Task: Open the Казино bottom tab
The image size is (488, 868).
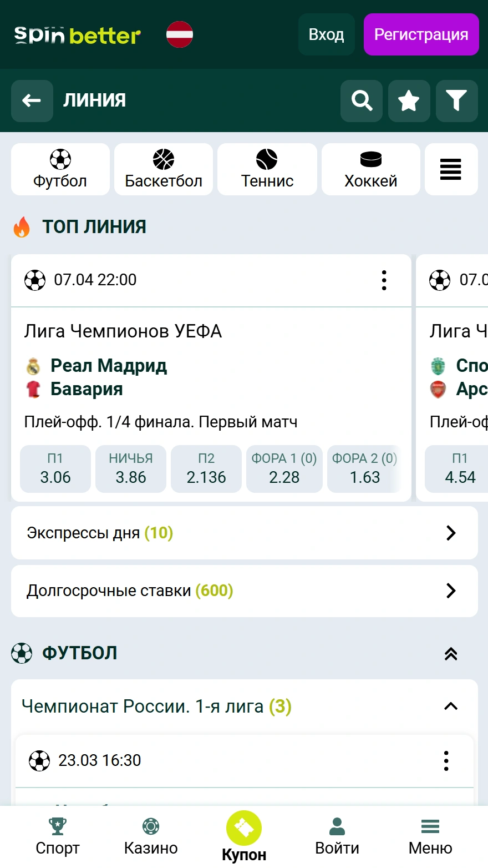Action: (151, 836)
